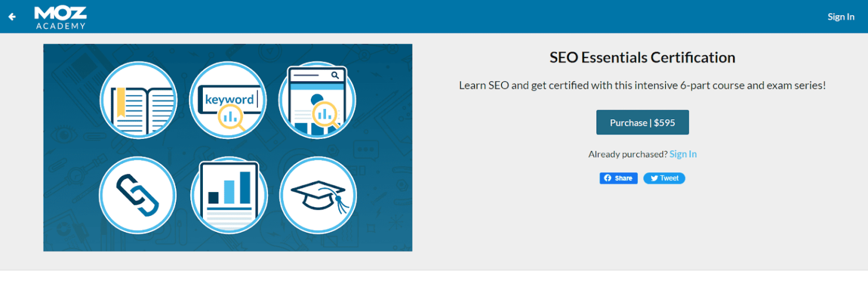Viewport: 868px width, 287px height.
Task: Share the course on Facebook
Action: coord(618,178)
